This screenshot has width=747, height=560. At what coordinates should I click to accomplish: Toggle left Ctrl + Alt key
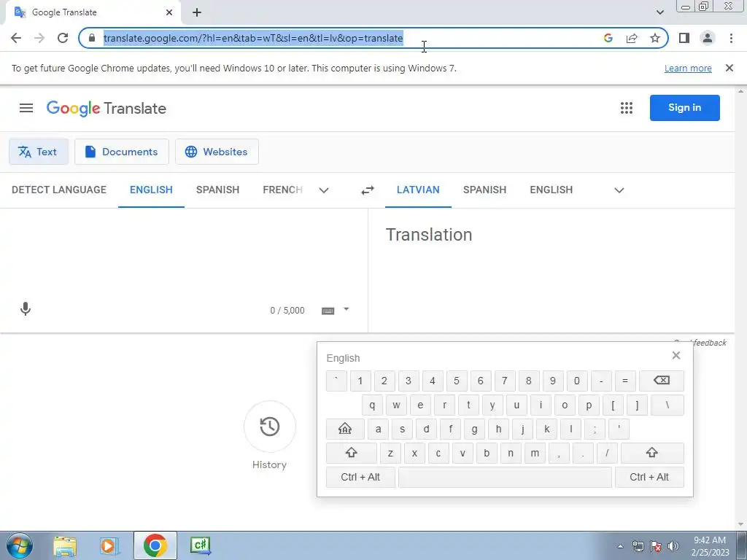pyautogui.click(x=360, y=477)
